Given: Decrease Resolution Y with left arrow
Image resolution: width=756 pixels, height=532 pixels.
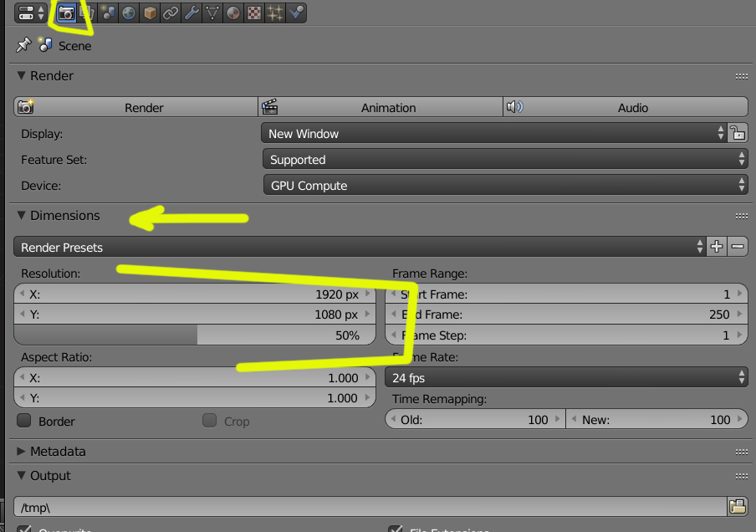Looking at the screenshot, I should (22, 314).
